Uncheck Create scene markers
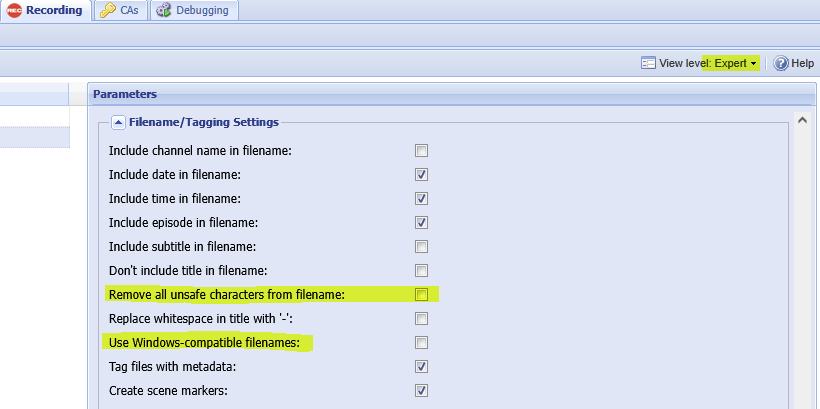The image size is (820, 409). pyautogui.click(x=422, y=391)
